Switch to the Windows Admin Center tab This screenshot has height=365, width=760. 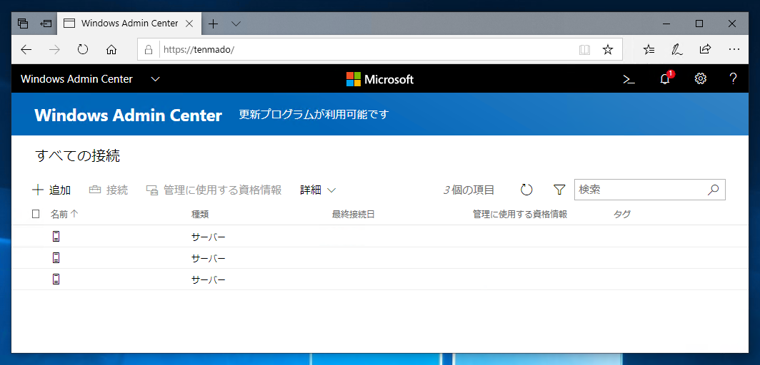point(129,23)
